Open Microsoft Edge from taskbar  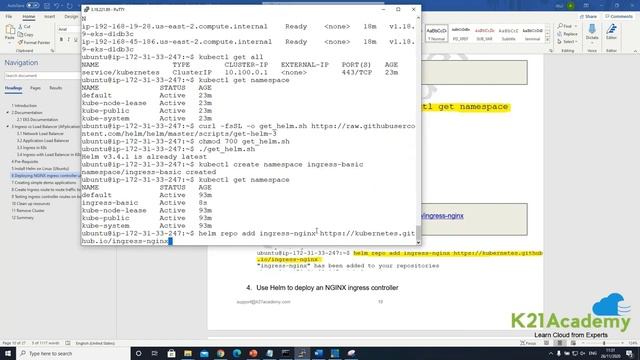tap(237, 353)
